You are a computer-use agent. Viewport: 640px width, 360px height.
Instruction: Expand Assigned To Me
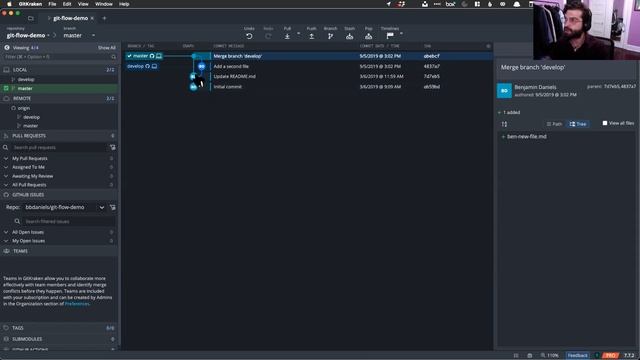pyautogui.click(x=6, y=167)
